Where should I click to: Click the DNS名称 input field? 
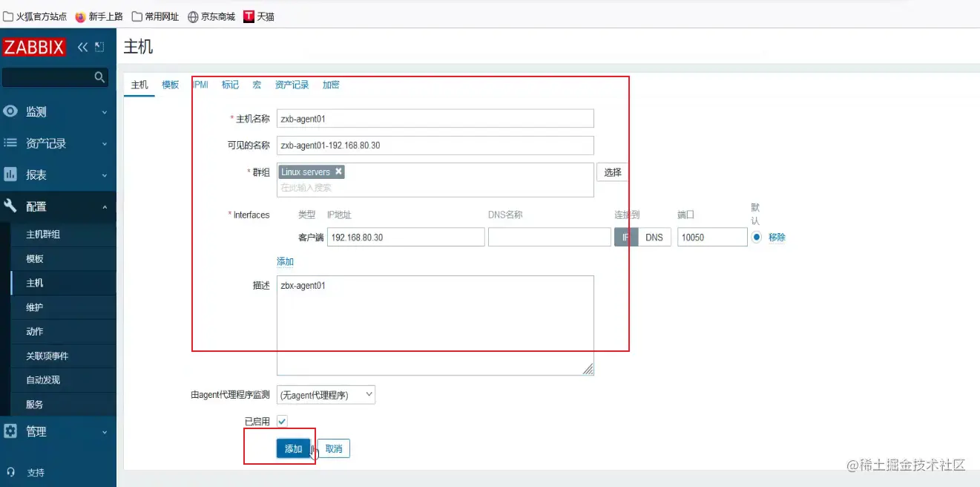point(550,237)
